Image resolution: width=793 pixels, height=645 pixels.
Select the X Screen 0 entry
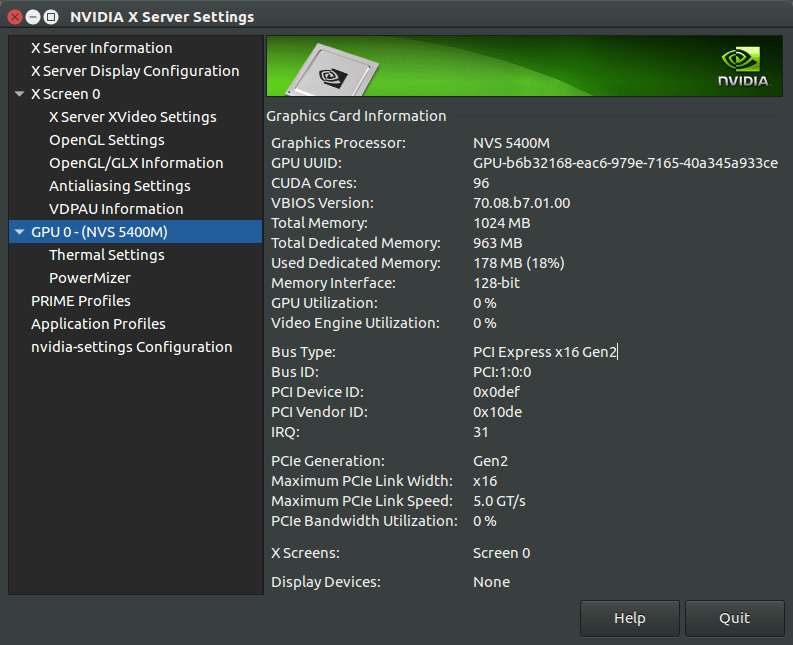tap(66, 94)
